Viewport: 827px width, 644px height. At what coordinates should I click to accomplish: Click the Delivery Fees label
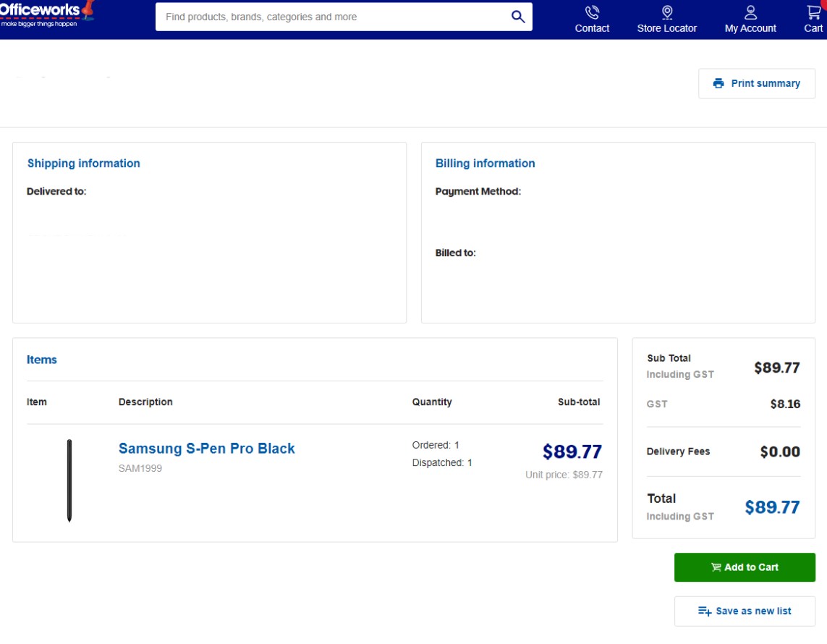point(678,452)
